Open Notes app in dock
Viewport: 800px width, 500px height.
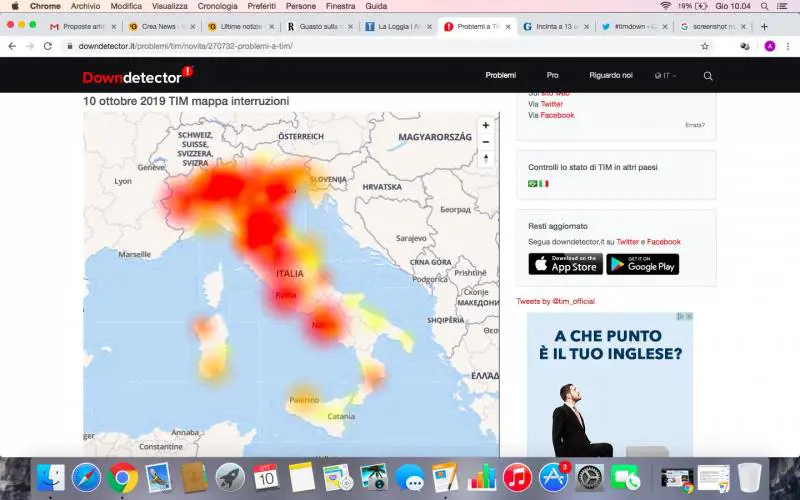click(302, 478)
